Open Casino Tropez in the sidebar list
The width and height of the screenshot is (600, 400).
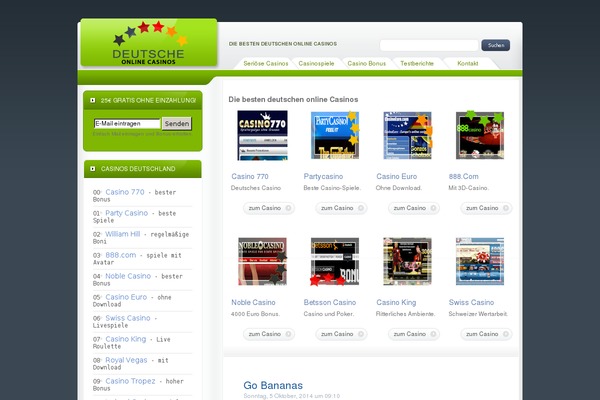pos(130,382)
